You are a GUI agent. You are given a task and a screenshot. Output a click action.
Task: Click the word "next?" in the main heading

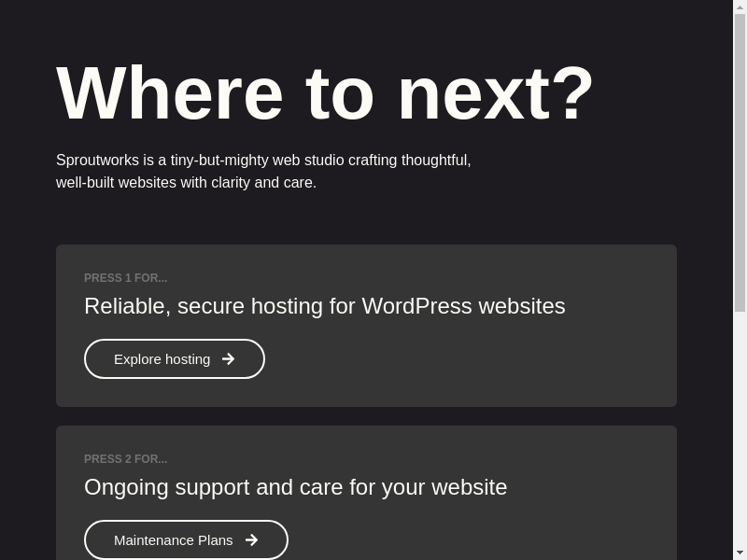tap(495, 93)
